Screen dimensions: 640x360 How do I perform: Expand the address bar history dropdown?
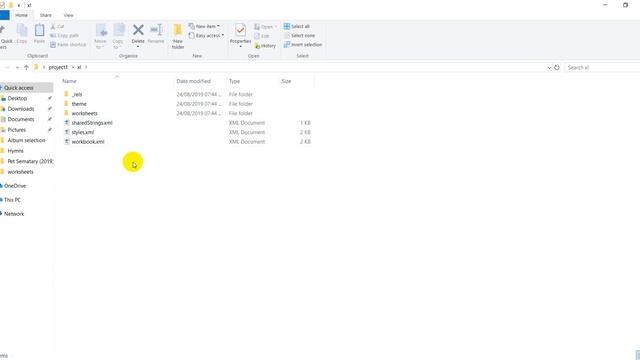[549, 68]
